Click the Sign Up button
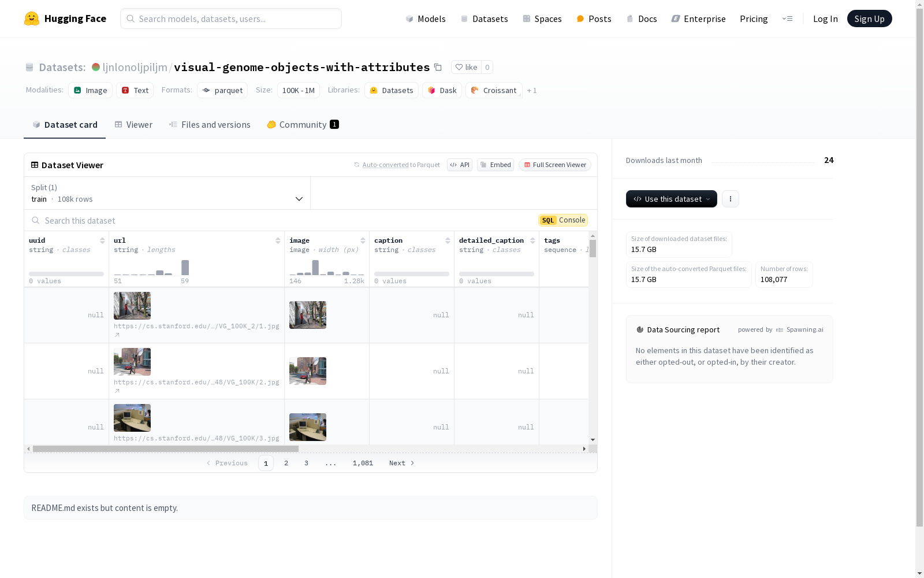Screen dimensions: 924x578 click(x=869, y=18)
